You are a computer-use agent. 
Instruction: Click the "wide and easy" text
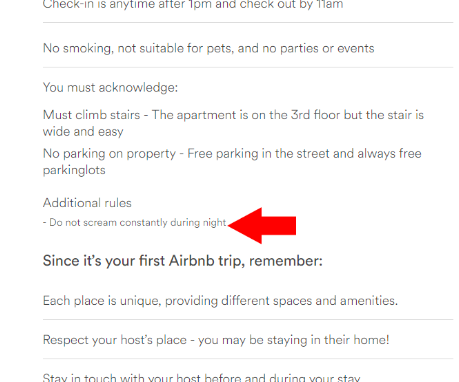tap(83, 131)
